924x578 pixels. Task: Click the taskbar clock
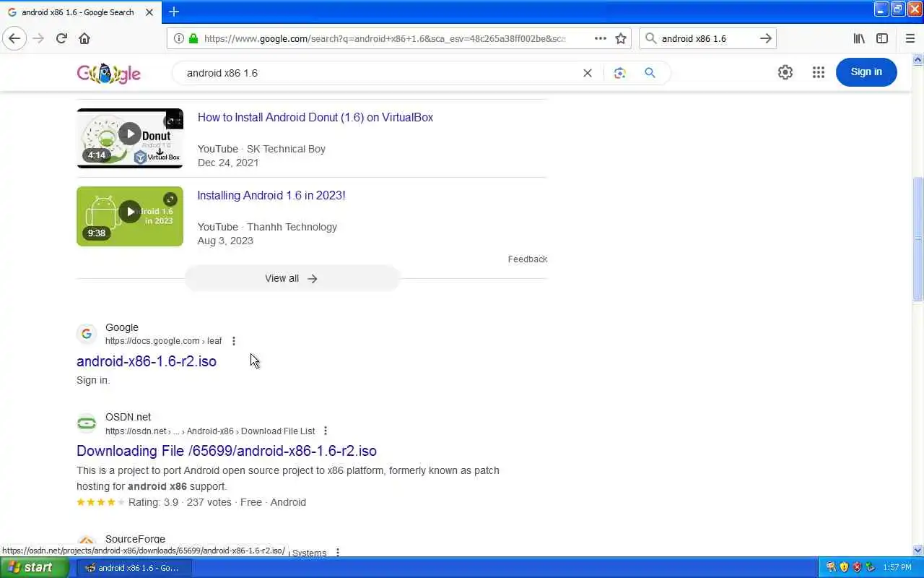point(897,568)
